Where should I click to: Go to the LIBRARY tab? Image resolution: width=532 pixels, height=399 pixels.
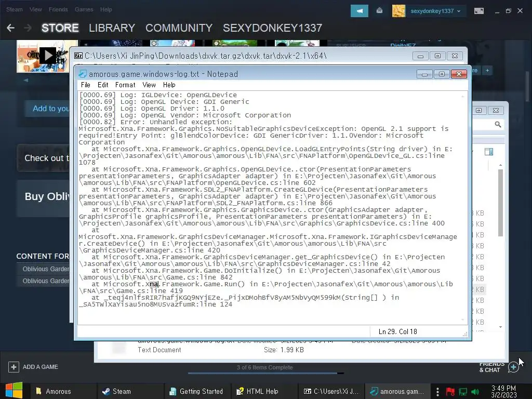(x=112, y=28)
